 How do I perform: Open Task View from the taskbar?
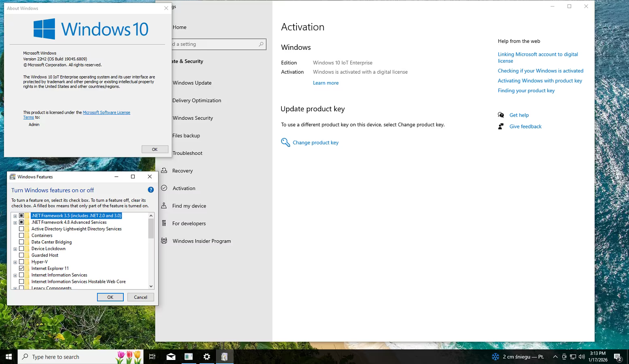[x=152, y=357]
